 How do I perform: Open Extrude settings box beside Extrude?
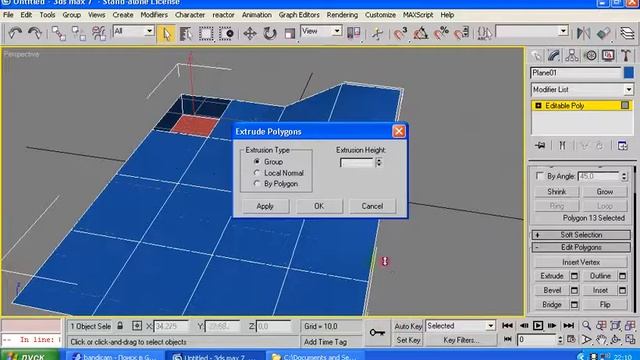coord(574,276)
